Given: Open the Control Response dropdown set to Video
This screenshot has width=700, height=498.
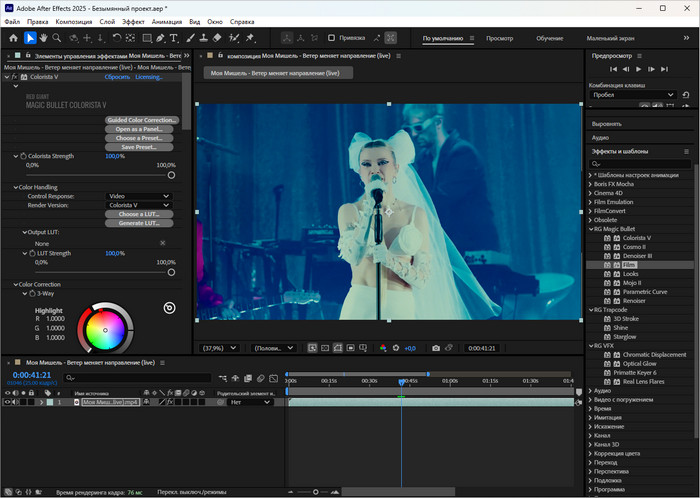Looking at the screenshot, I should (138, 196).
